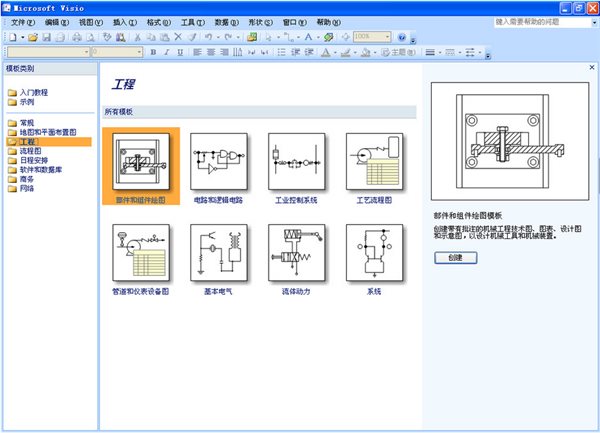Open the 编辑 (Edit) menu
The image size is (600, 433).
[x=57, y=23]
